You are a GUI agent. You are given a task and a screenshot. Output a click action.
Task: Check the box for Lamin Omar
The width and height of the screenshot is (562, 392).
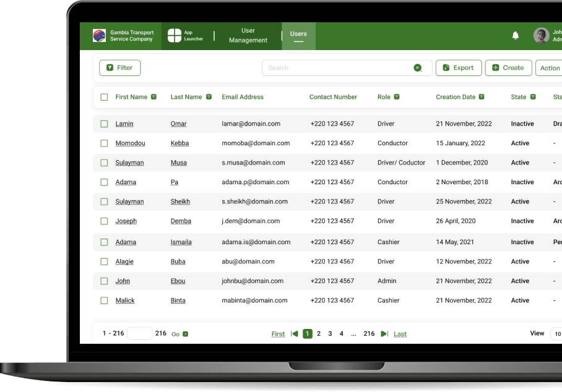click(x=104, y=124)
